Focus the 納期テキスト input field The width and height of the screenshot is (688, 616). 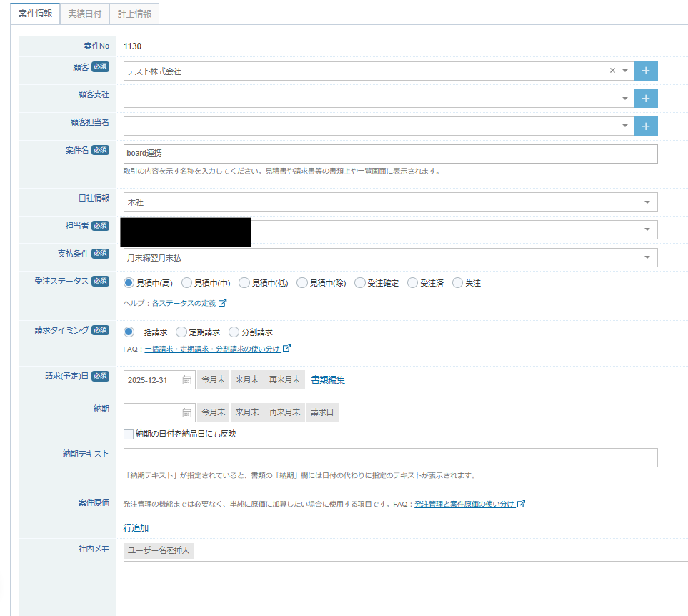pyautogui.click(x=391, y=457)
